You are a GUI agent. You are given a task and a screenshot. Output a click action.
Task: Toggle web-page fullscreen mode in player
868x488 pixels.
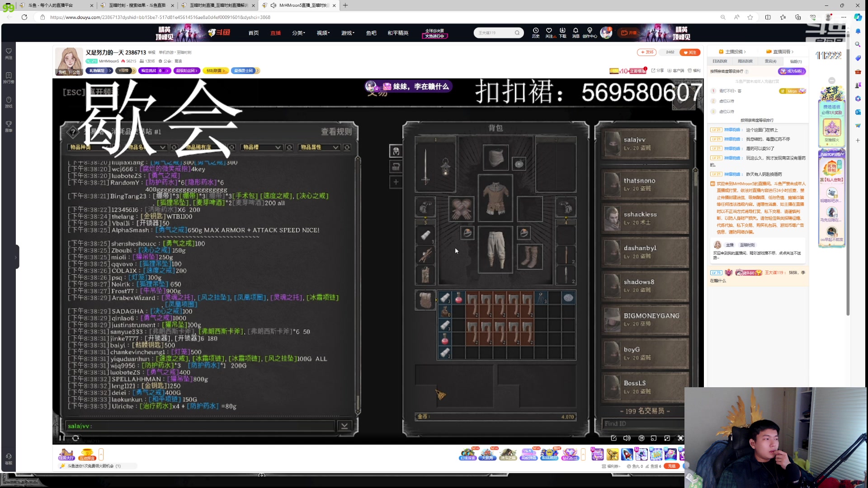pos(667,438)
